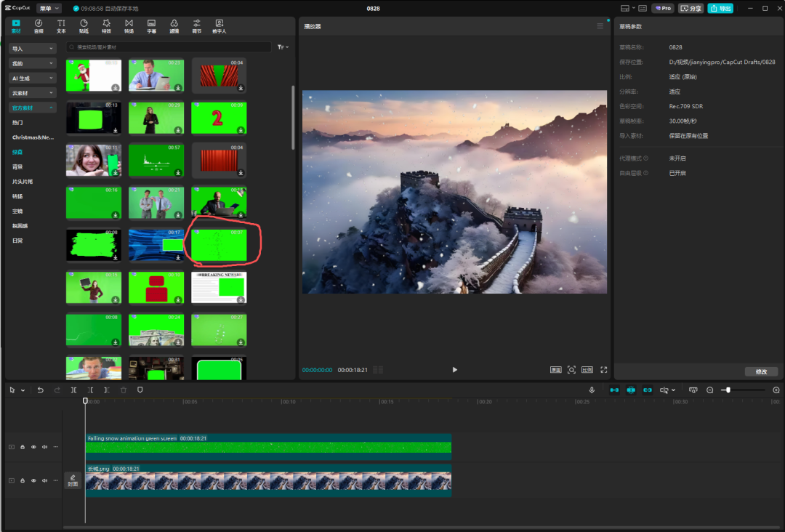Open the 特效 (effects) panel
785x532 pixels.
coord(106,26)
